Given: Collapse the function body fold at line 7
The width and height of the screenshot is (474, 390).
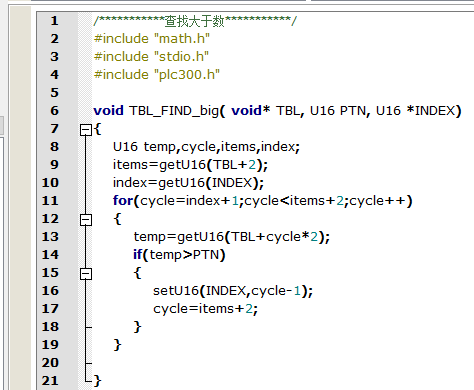Looking at the screenshot, I should tap(86, 130).
